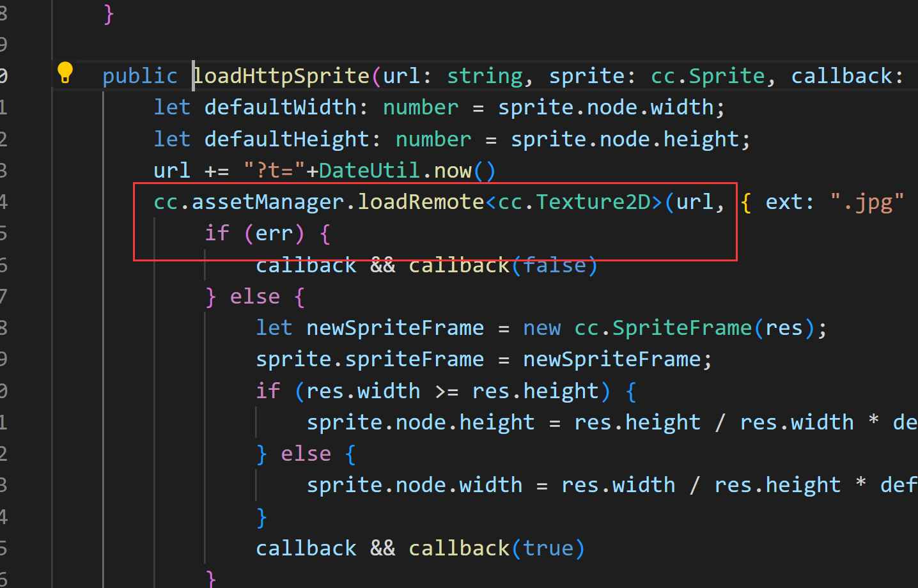Click the '+=' operator after url
The width and height of the screenshot is (918, 588).
217,171
